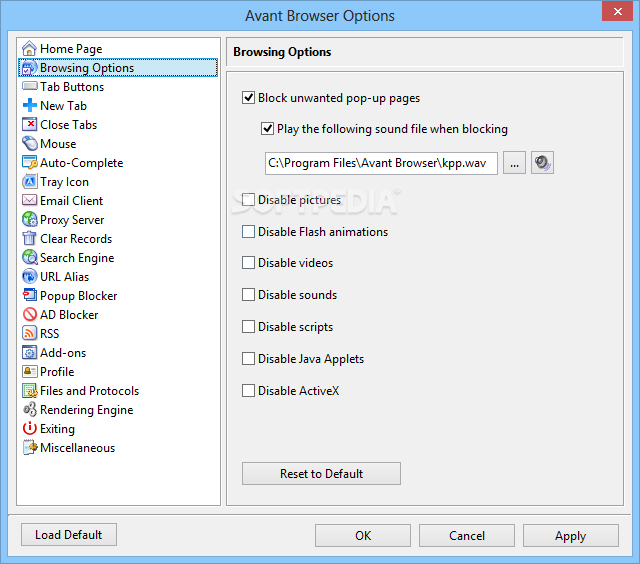Click Apply to save settings
The height and width of the screenshot is (564, 640).
(571, 535)
